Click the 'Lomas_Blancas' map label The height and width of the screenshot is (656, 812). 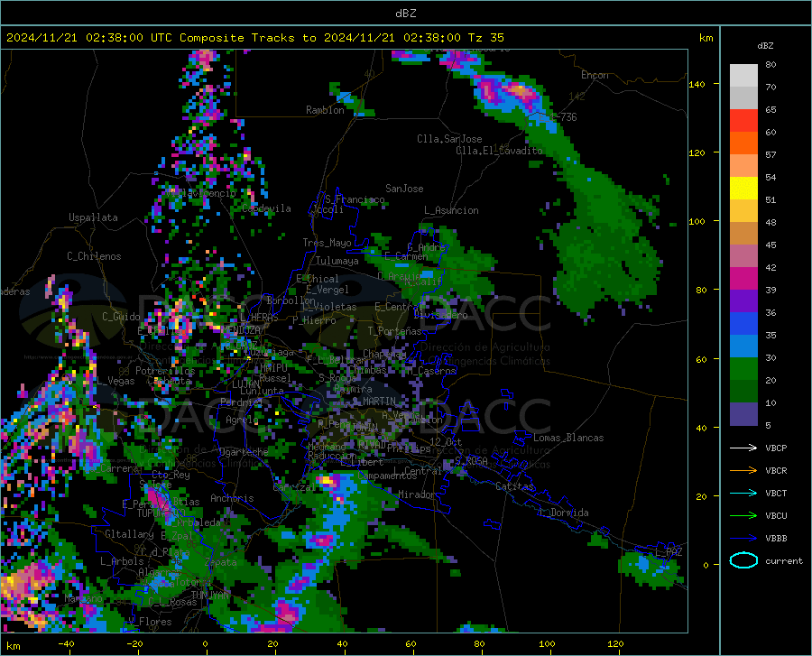tap(568, 438)
